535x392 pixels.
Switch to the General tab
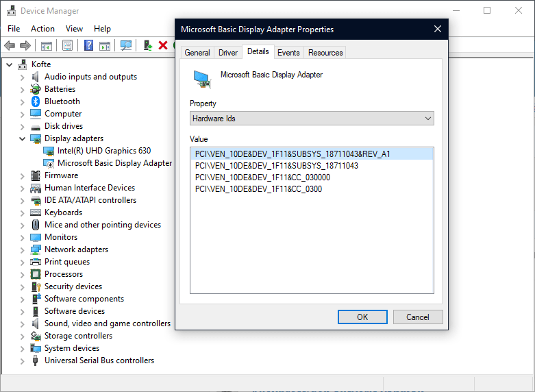coord(197,53)
